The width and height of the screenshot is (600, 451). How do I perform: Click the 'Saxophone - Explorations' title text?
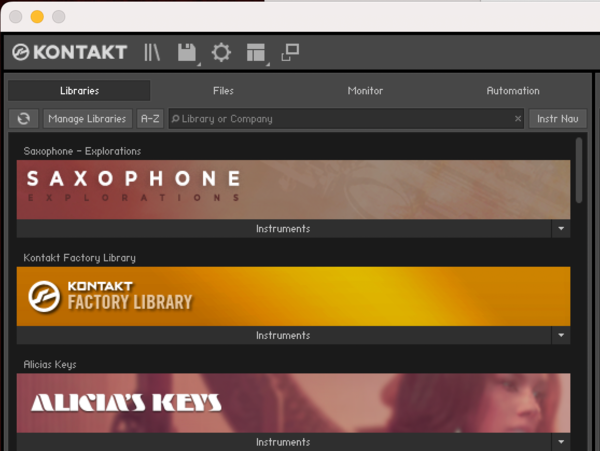pos(82,151)
